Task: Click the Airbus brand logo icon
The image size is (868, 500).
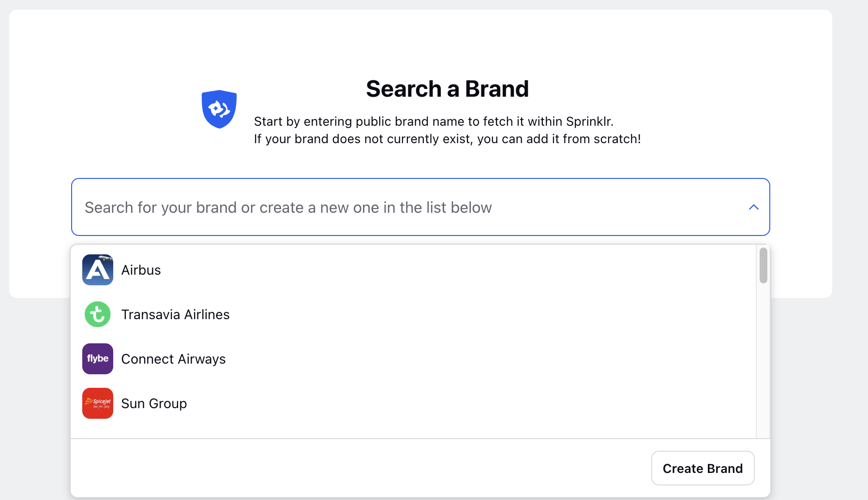Action: (x=98, y=270)
